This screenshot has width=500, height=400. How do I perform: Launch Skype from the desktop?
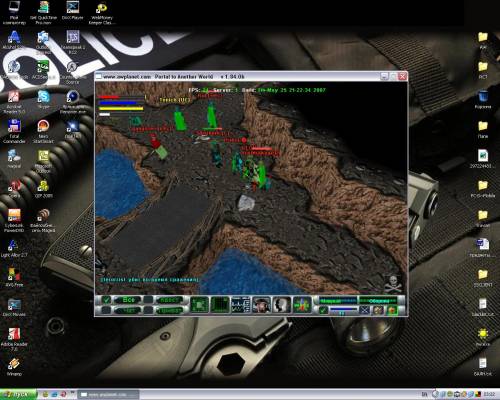(43, 99)
